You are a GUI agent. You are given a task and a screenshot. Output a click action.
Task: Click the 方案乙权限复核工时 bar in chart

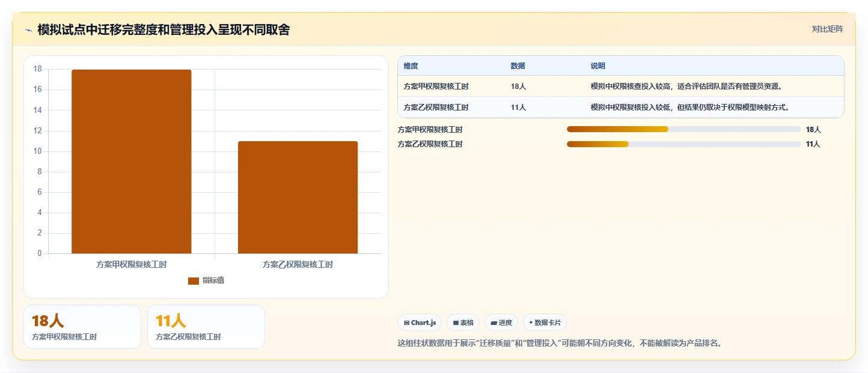298,198
